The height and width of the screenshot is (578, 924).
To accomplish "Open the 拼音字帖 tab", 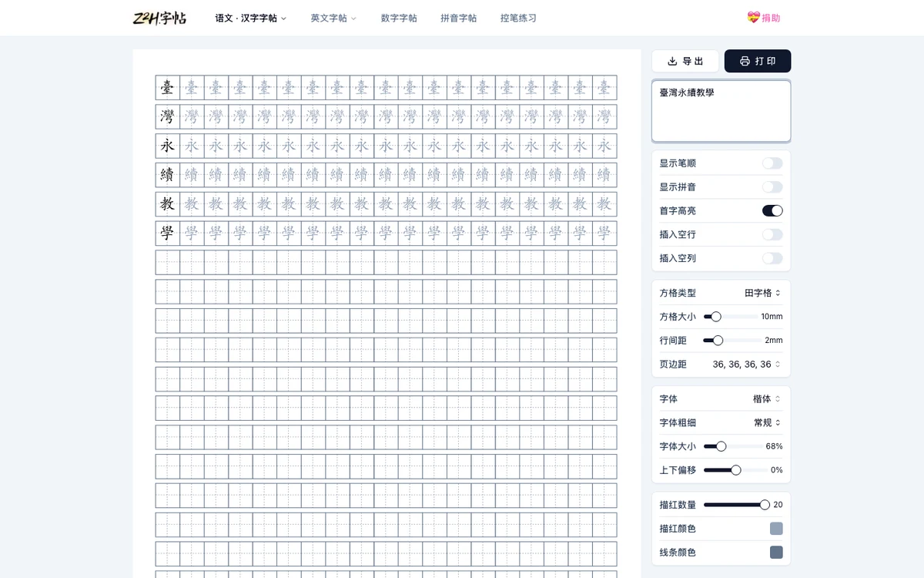I will tap(458, 18).
